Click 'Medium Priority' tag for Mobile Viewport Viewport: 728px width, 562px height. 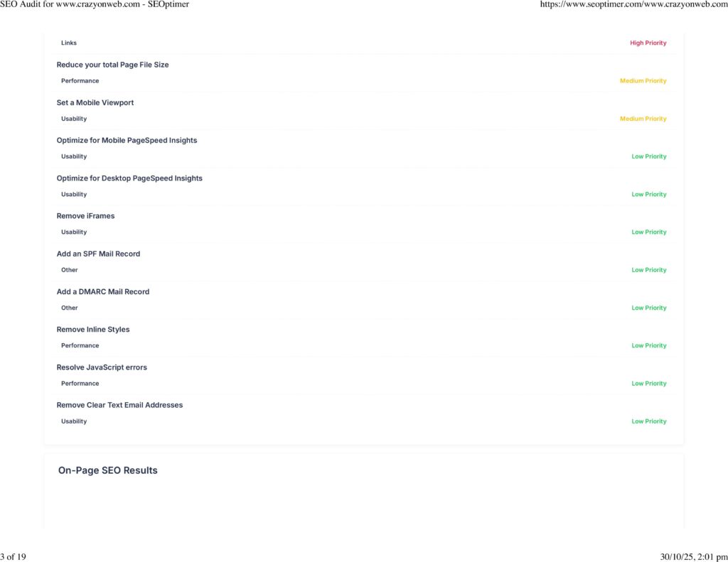pos(643,119)
